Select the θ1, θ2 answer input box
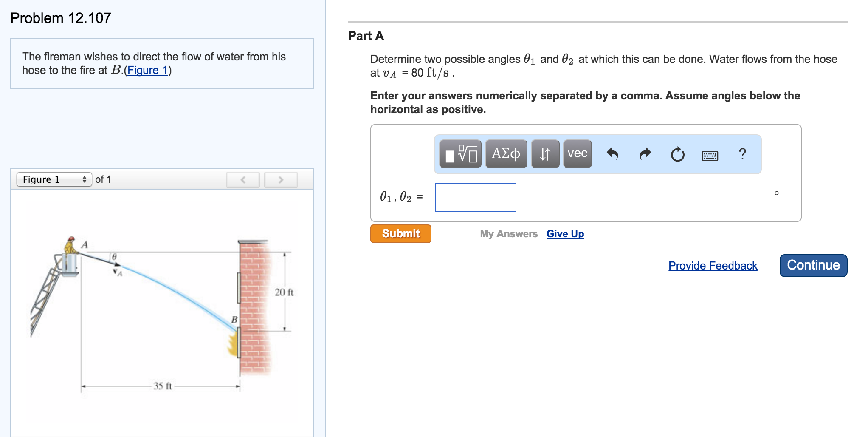Screen dimensions: 868x437 [475, 197]
